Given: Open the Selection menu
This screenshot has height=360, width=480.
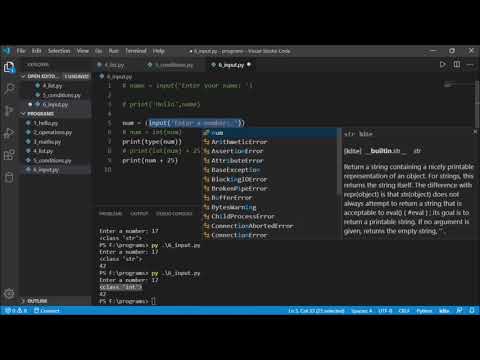Looking at the screenshot, I should coord(59,51).
